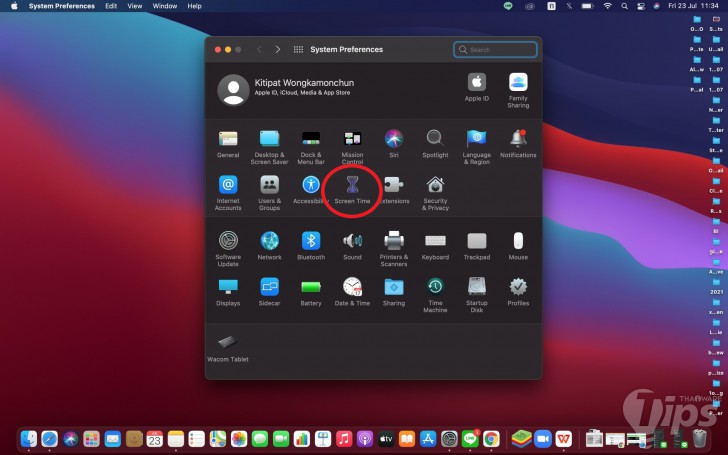Launch Safari from the Dock
Viewport: 728px width, 455px height.
[x=50, y=439]
